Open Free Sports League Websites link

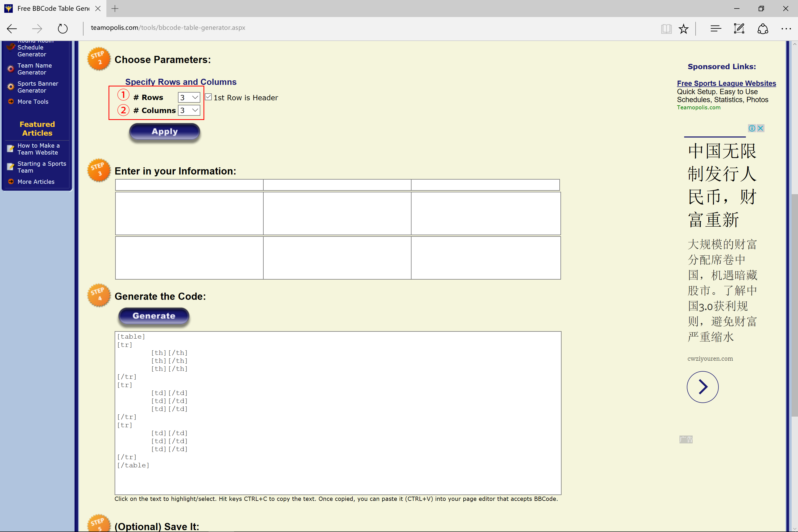click(726, 83)
